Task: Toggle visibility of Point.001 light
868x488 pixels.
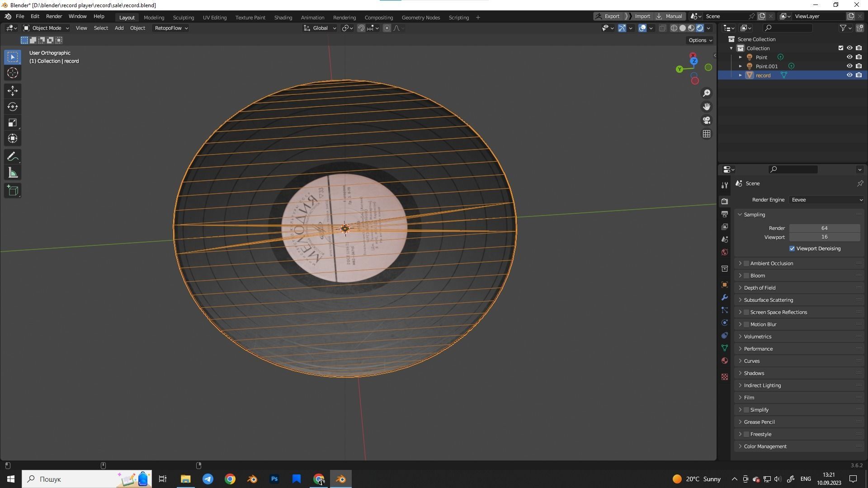Action: [x=849, y=66]
